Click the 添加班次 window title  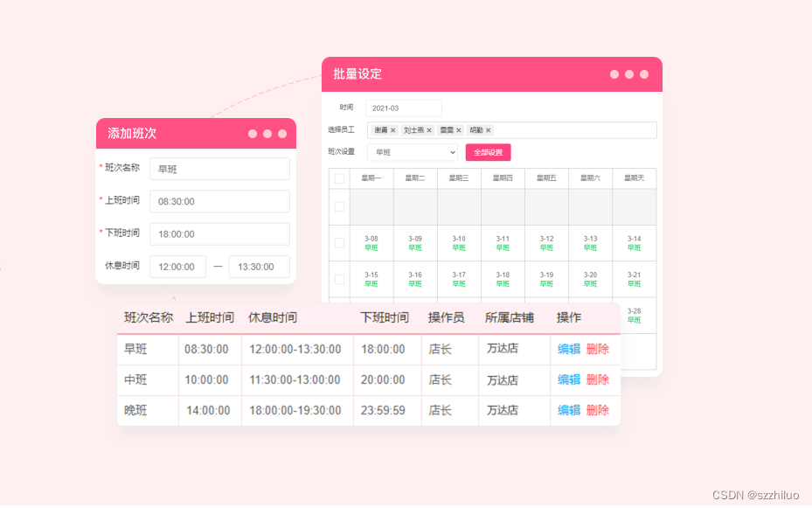point(132,134)
